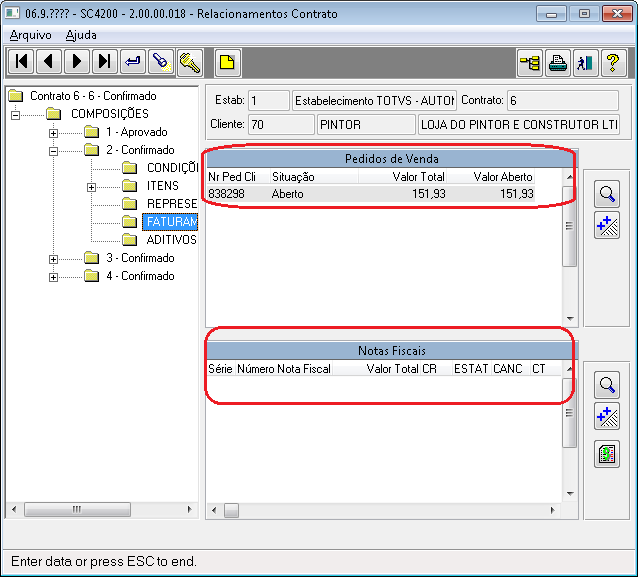Screen dimensions: 638x577
Task: Go to next record arrow button
Action: point(77,62)
